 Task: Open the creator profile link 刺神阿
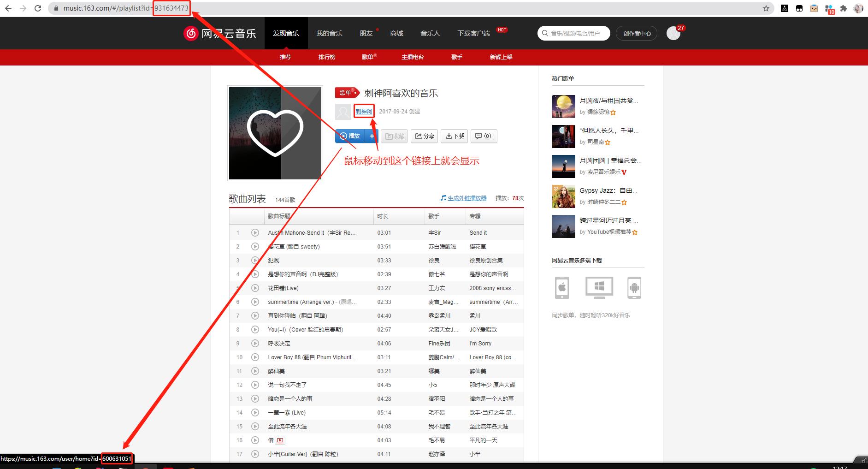click(364, 112)
